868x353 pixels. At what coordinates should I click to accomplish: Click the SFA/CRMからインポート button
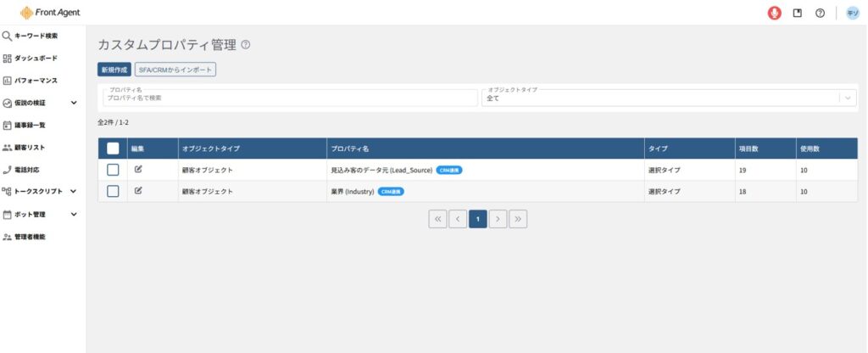pos(175,70)
